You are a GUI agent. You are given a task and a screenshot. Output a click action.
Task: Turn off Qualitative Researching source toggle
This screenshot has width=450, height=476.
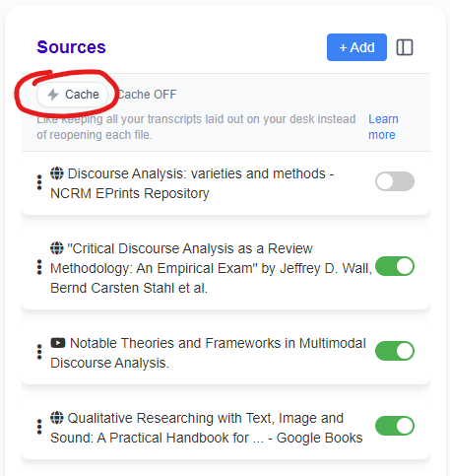pyautogui.click(x=395, y=426)
